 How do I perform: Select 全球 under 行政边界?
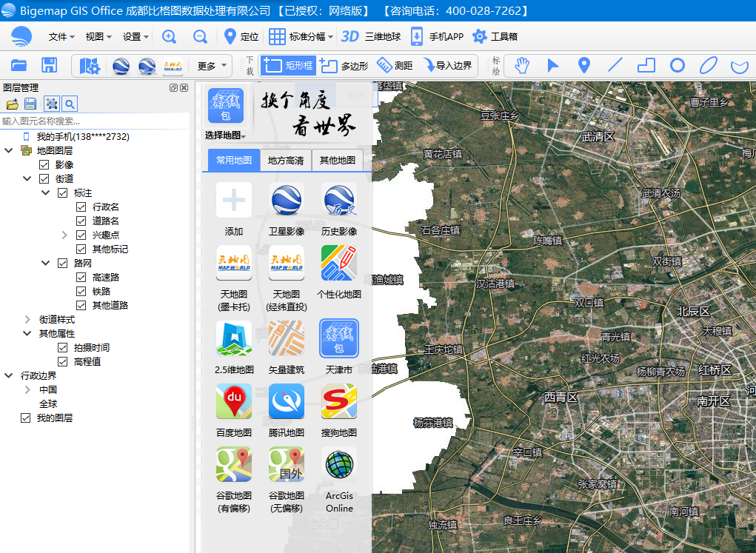coord(48,403)
